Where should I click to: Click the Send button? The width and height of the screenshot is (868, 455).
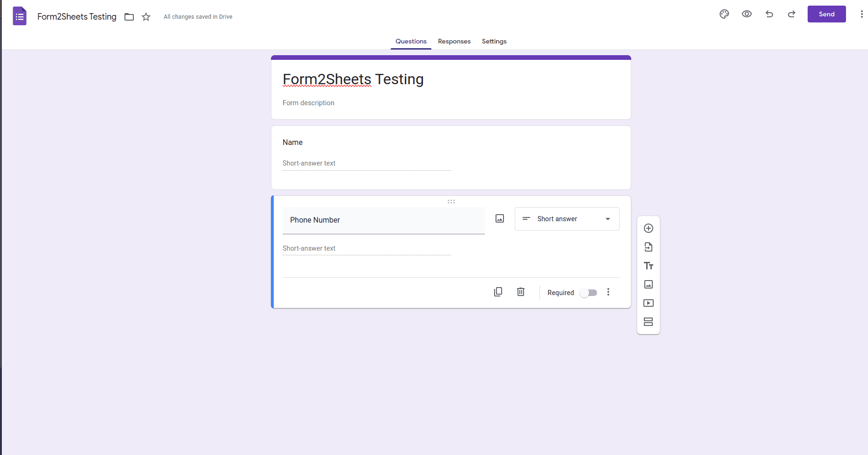pyautogui.click(x=826, y=14)
